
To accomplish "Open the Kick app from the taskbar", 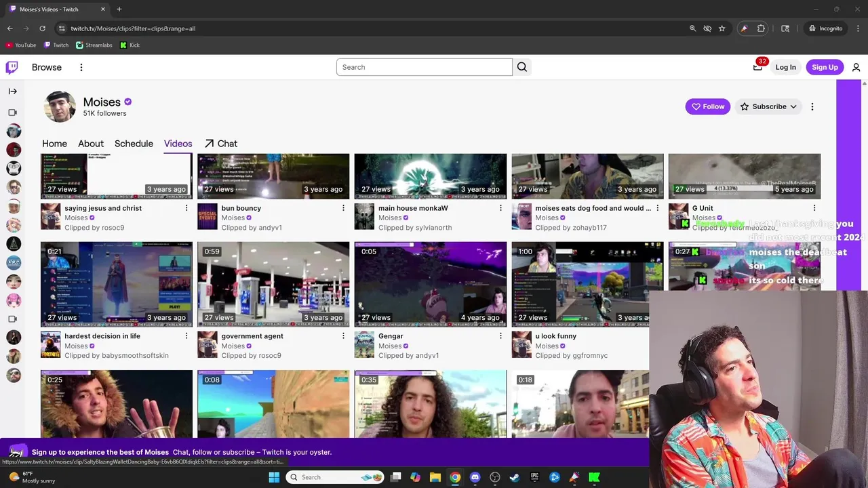I will coord(594,477).
